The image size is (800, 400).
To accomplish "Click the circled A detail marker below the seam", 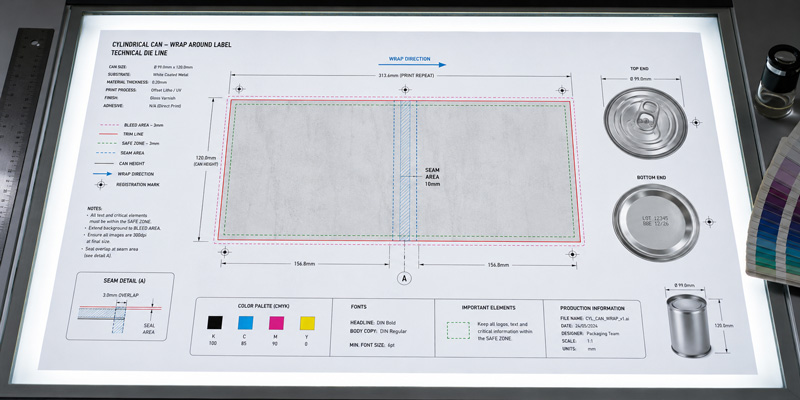I will tap(404, 278).
